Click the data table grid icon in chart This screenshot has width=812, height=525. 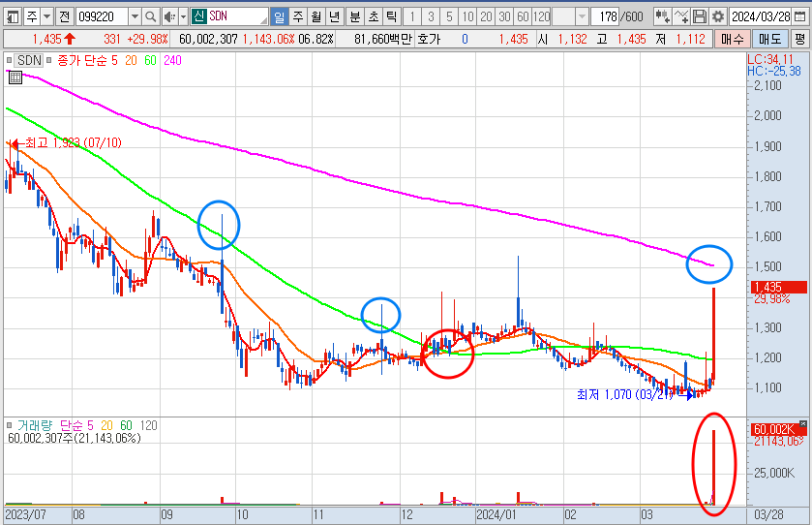point(15,78)
